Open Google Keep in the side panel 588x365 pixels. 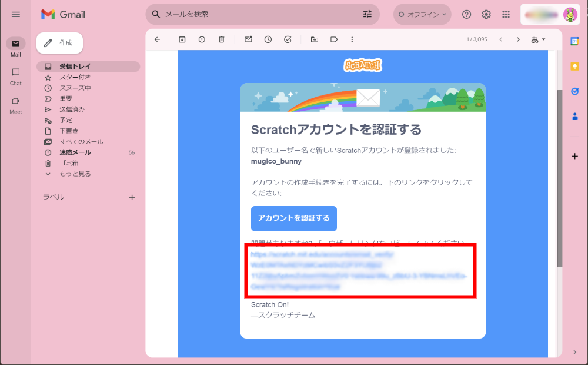coord(574,67)
